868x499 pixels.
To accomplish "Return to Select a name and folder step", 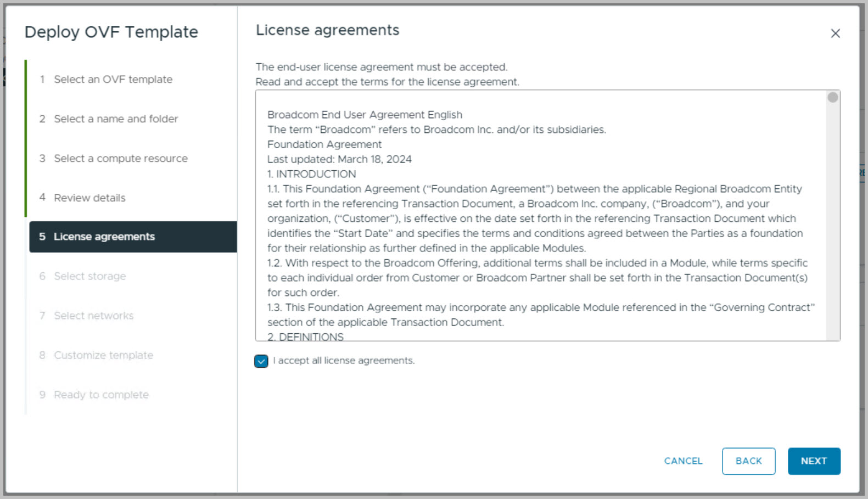I will 116,119.
